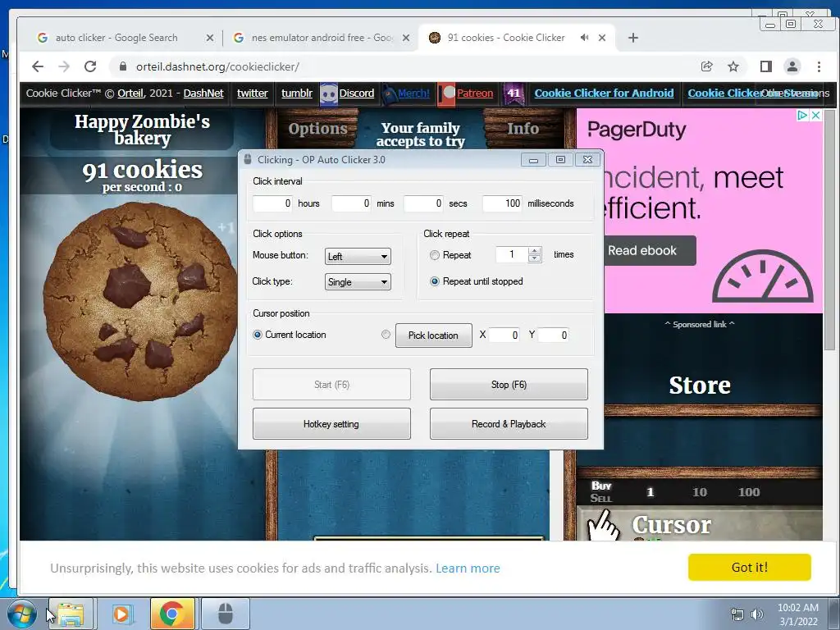Switch to Chrome on the taskbar
Screen dimensions: 840x630
(172, 614)
